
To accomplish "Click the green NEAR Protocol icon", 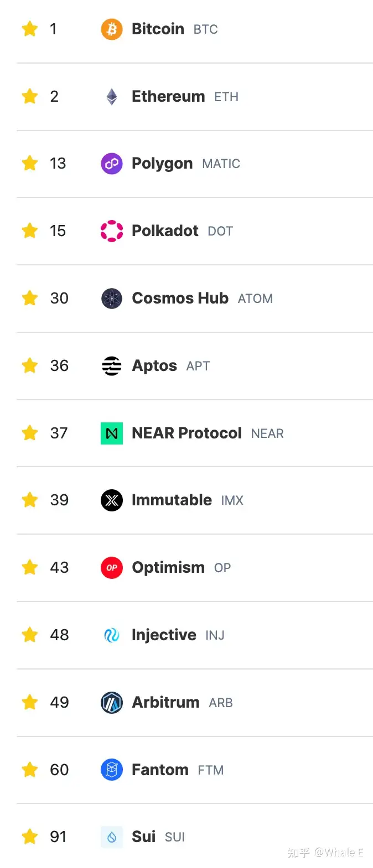I will tap(112, 433).
